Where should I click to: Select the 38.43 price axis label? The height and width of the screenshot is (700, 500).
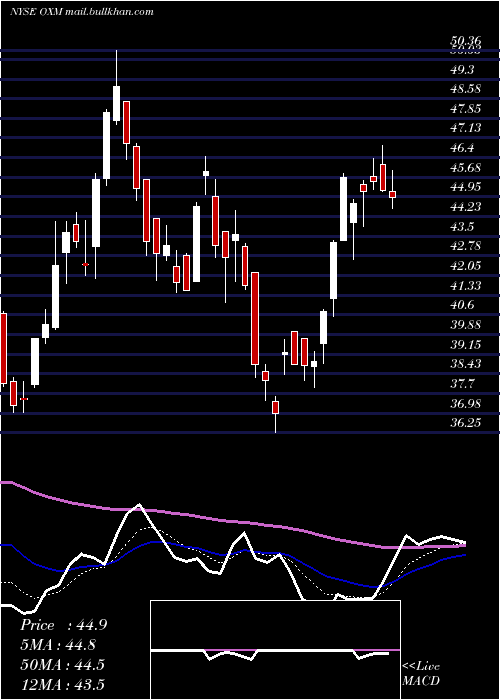pos(465,363)
